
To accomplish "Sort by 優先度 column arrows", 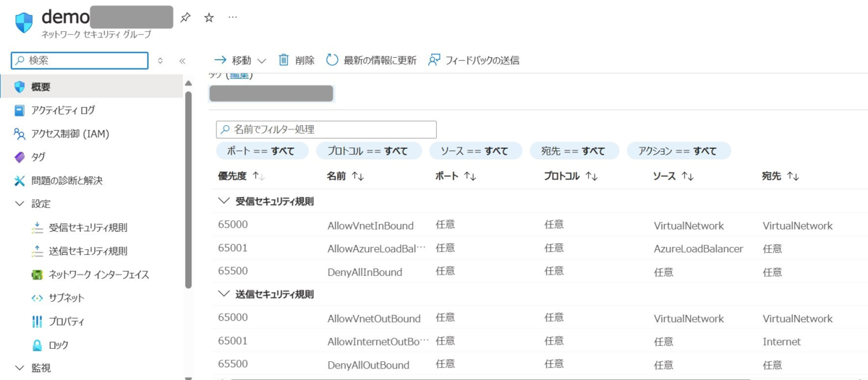I will pyautogui.click(x=258, y=176).
